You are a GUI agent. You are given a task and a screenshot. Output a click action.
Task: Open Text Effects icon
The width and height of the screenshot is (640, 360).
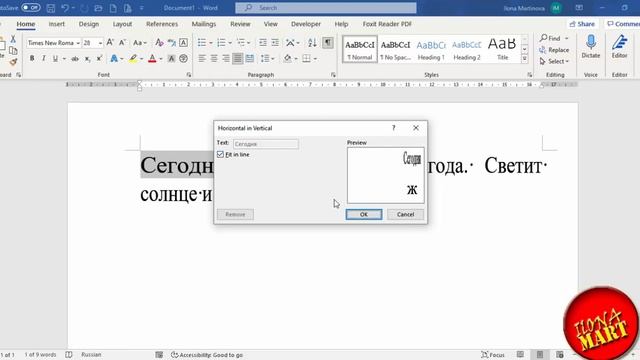click(114, 59)
